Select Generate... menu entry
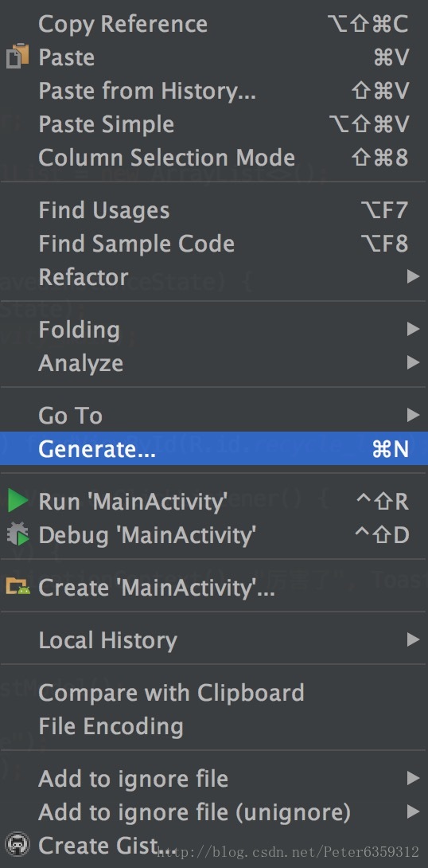Viewport: 428px width, 868px height. point(214,448)
